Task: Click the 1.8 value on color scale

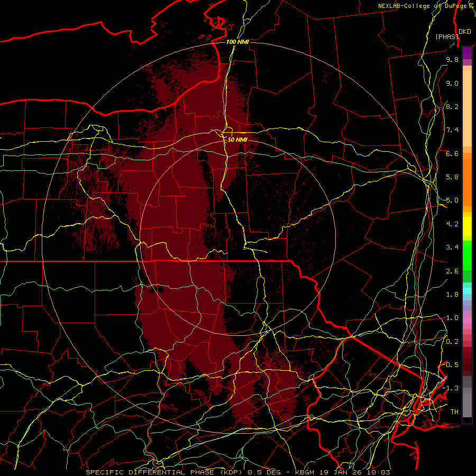Action: point(452,295)
